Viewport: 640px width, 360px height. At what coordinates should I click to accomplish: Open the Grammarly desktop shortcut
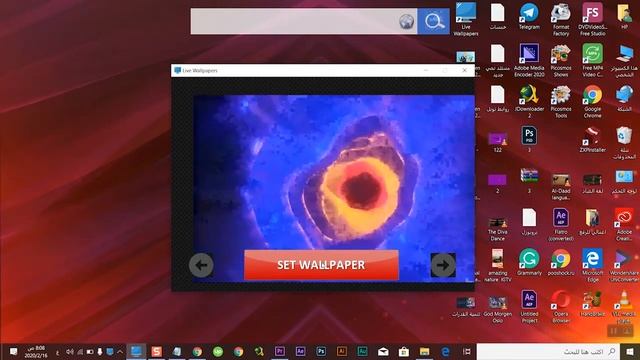tap(529, 262)
